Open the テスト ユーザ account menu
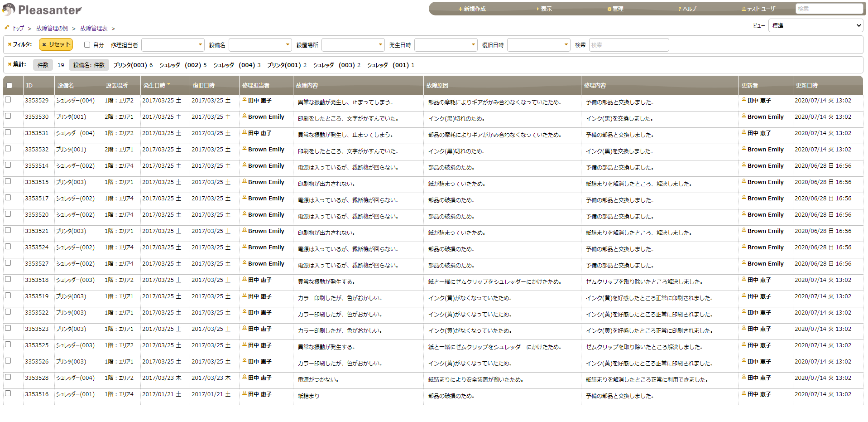 tap(758, 9)
